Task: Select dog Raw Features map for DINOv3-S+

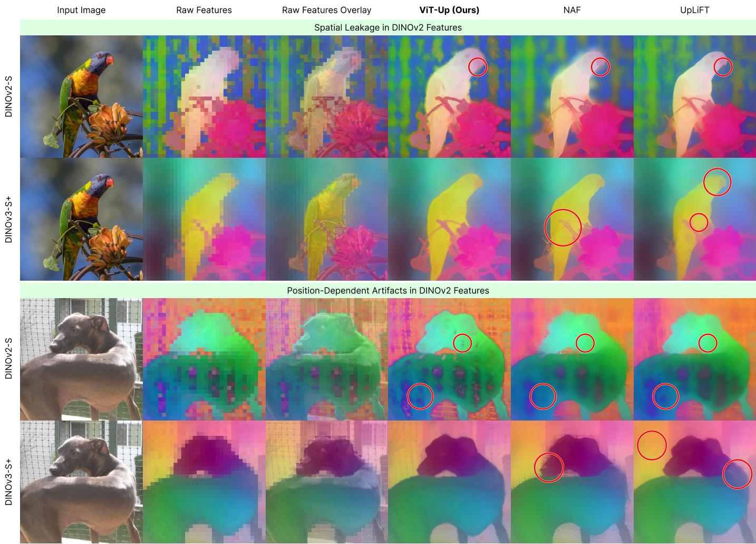Action: pos(204,482)
